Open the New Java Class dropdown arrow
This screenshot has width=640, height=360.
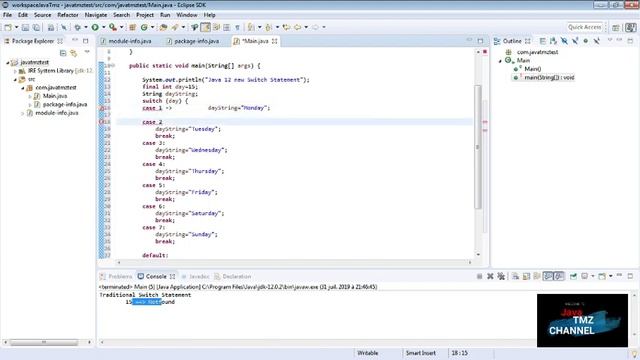[x=153, y=27]
